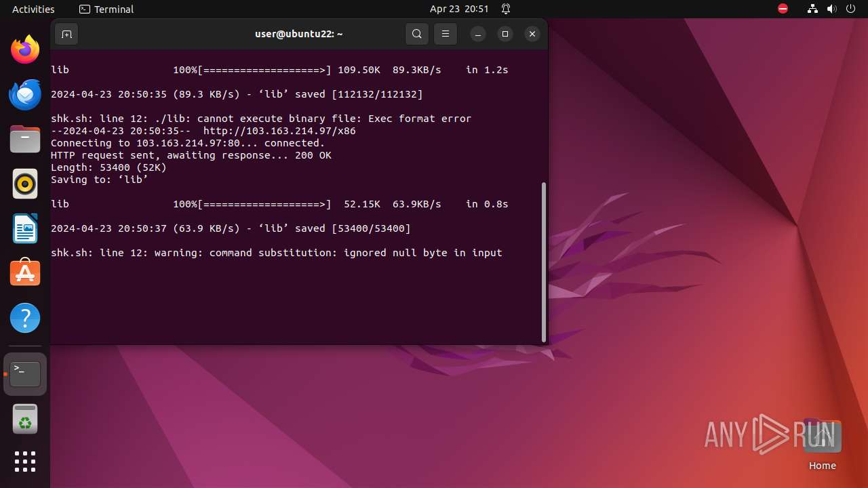
Task: Click the terminal title user@ubuntu22: ~
Action: point(299,34)
